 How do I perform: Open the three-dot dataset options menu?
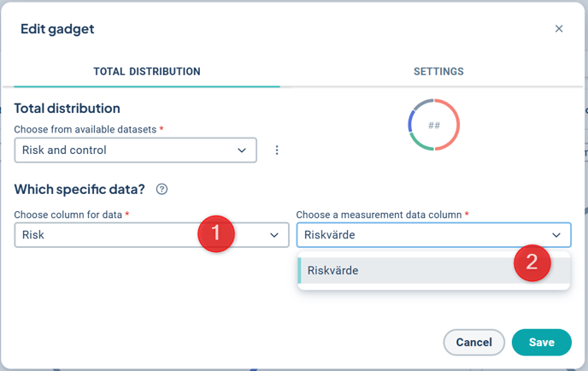[x=277, y=150]
